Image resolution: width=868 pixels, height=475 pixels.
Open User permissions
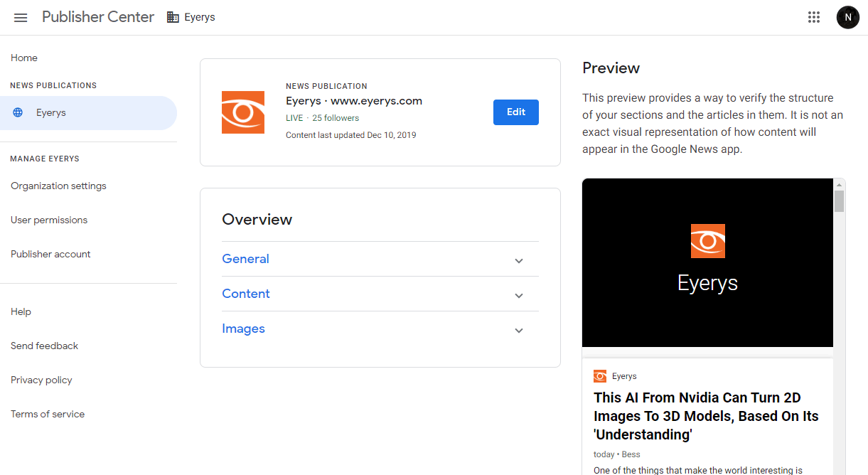tap(49, 220)
